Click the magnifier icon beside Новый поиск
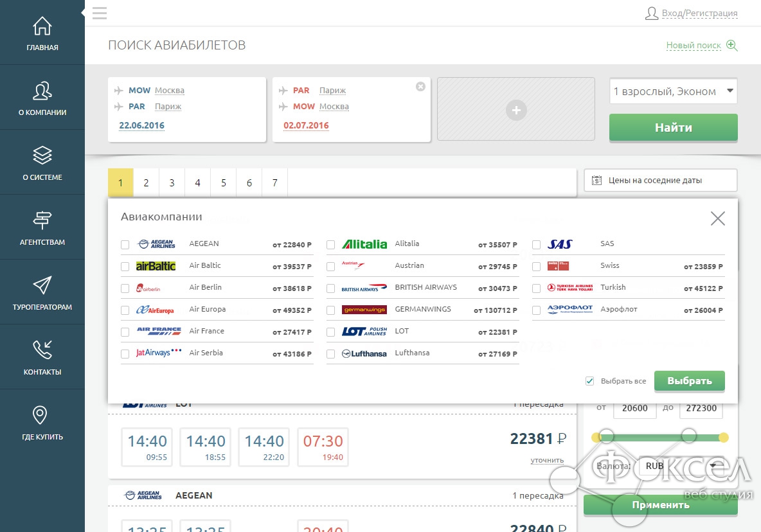 tap(732, 45)
